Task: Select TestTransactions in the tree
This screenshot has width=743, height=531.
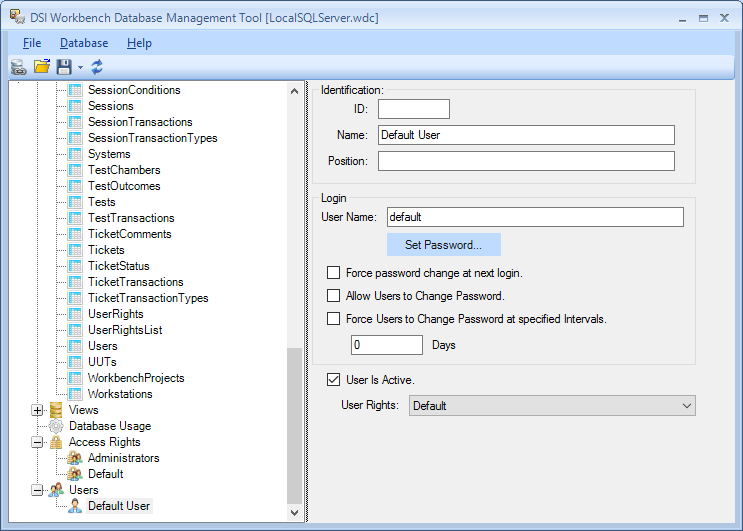Action: click(x=131, y=218)
